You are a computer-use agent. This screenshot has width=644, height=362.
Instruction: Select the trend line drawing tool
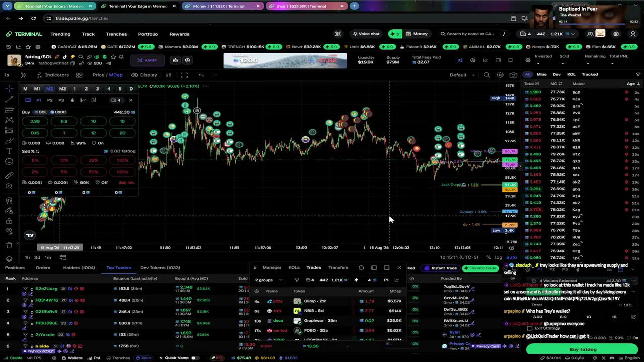(x=9, y=99)
